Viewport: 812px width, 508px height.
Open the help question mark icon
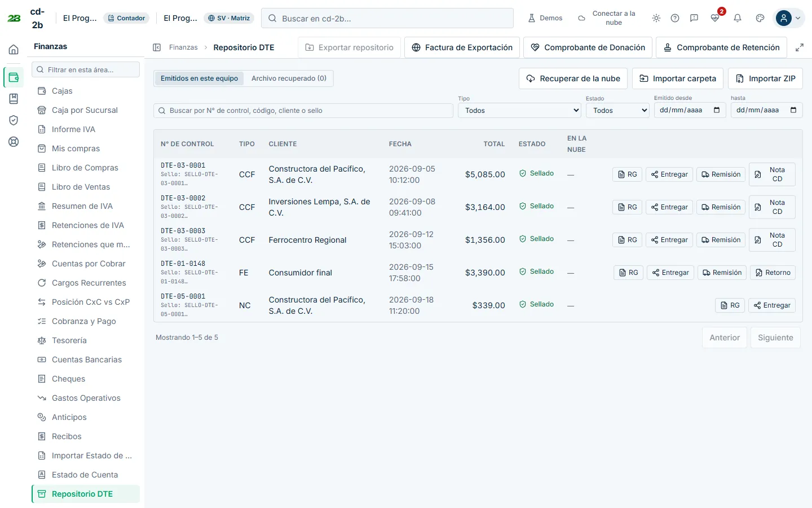(x=675, y=18)
